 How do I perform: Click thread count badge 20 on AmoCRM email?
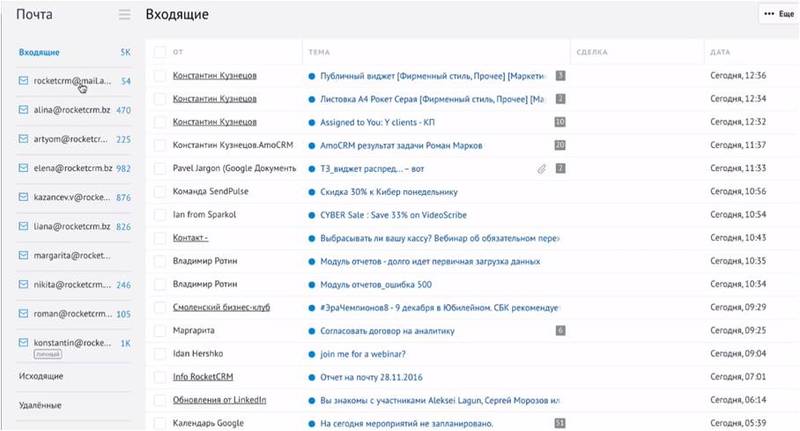pyautogui.click(x=560, y=145)
